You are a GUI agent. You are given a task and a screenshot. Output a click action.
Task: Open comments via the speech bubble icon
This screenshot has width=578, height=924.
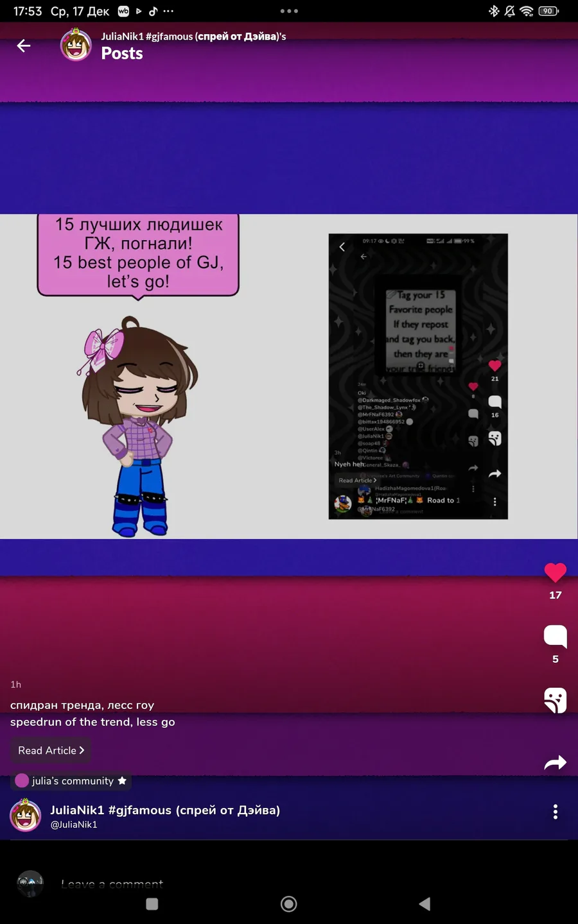(x=556, y=637)
